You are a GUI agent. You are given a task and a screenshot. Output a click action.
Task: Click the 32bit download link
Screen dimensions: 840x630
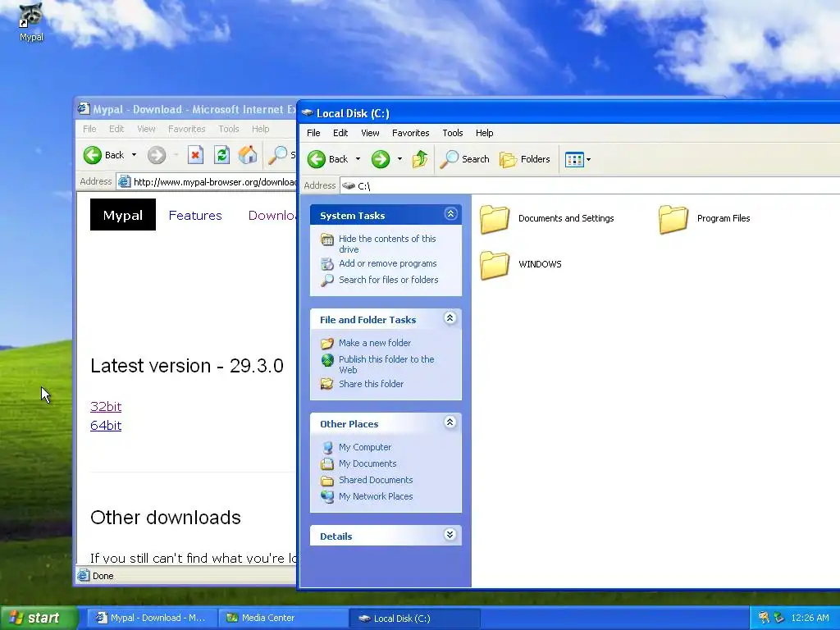[x=106, y=407]
